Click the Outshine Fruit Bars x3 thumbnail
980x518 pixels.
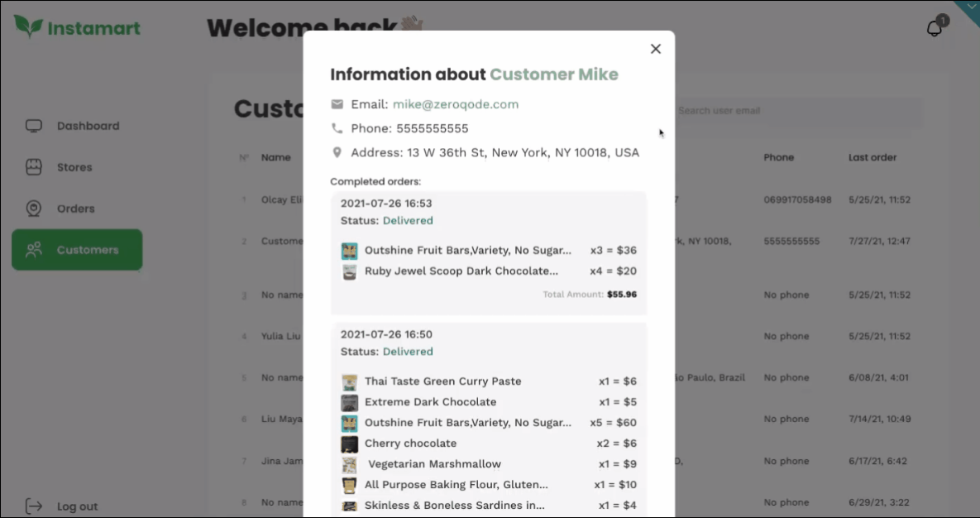tap(349, 251)
